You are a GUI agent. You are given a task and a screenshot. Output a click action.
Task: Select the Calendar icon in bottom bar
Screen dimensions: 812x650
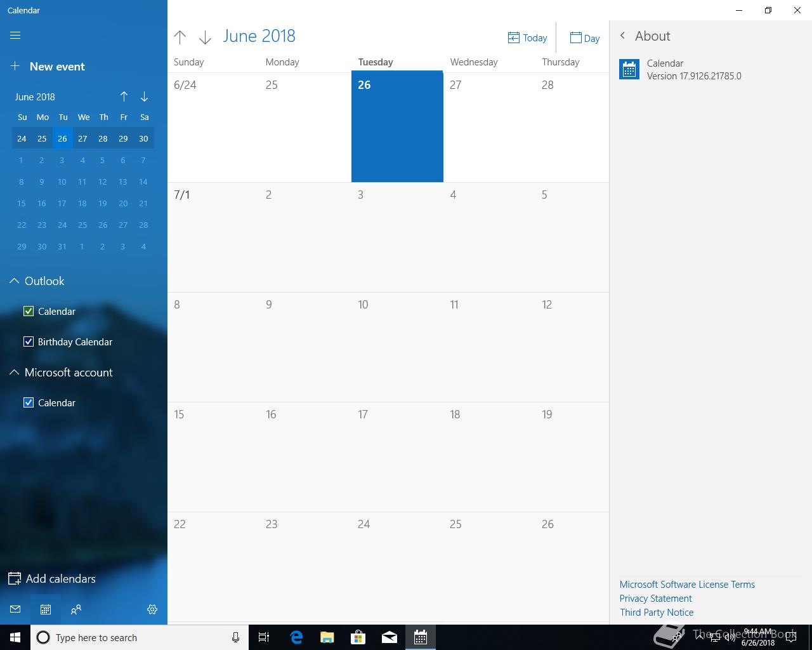(x=46, y=609)
